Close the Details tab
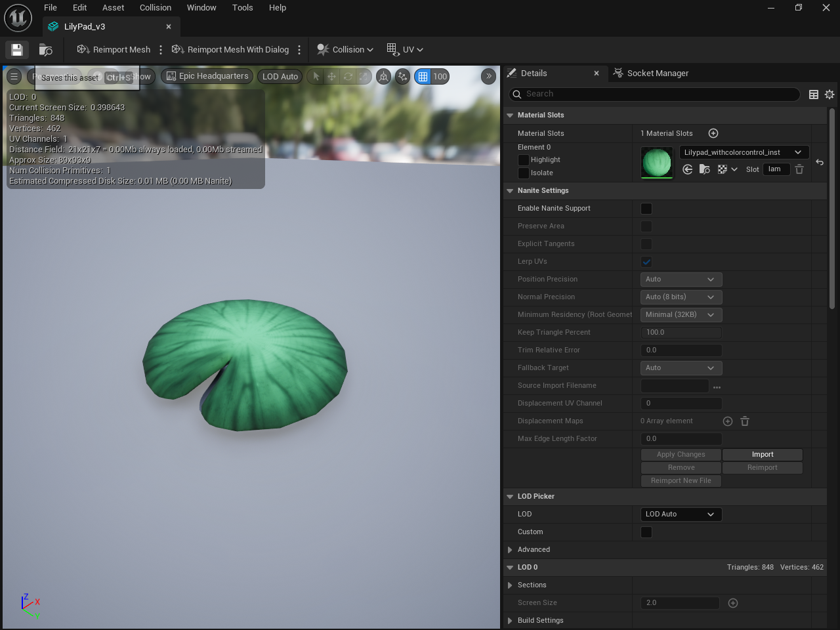The image size is (840, 630). pyautogui.click(x=597, y=73)
